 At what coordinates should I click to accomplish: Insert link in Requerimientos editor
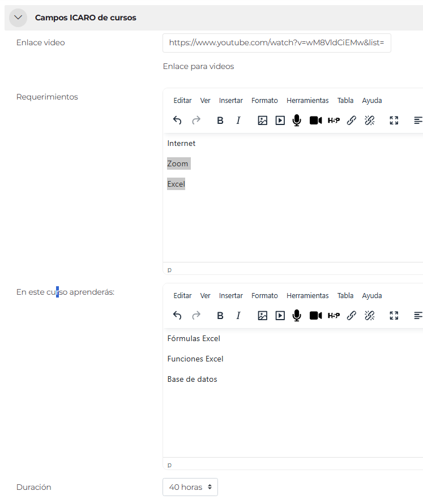tap(351, 120)
